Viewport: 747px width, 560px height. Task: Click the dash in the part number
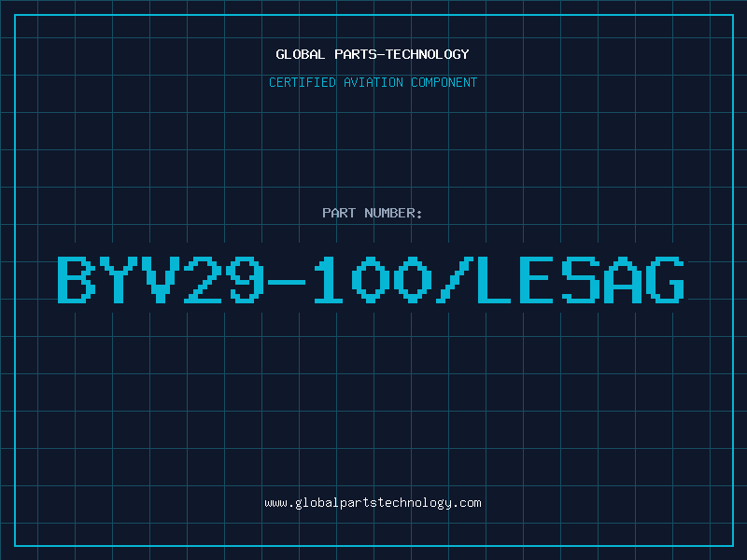tap(287, 282)
